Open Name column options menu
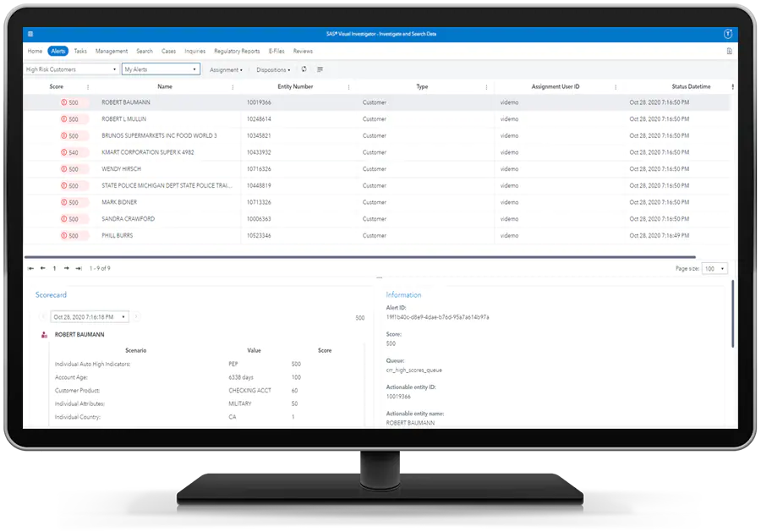 233,87
